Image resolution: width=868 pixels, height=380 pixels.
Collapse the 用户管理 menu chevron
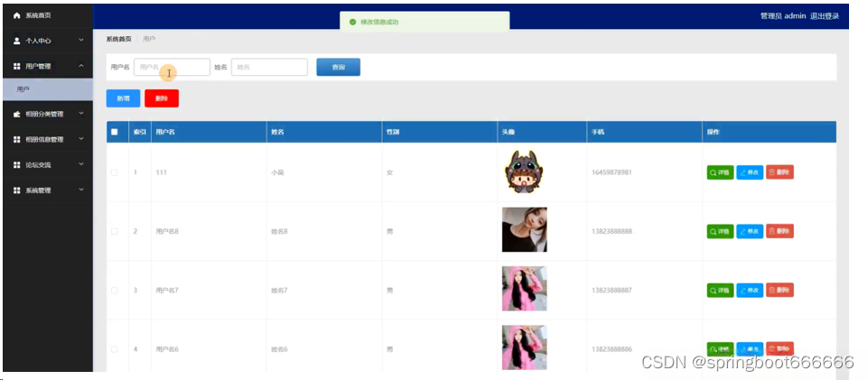[81, 66]
